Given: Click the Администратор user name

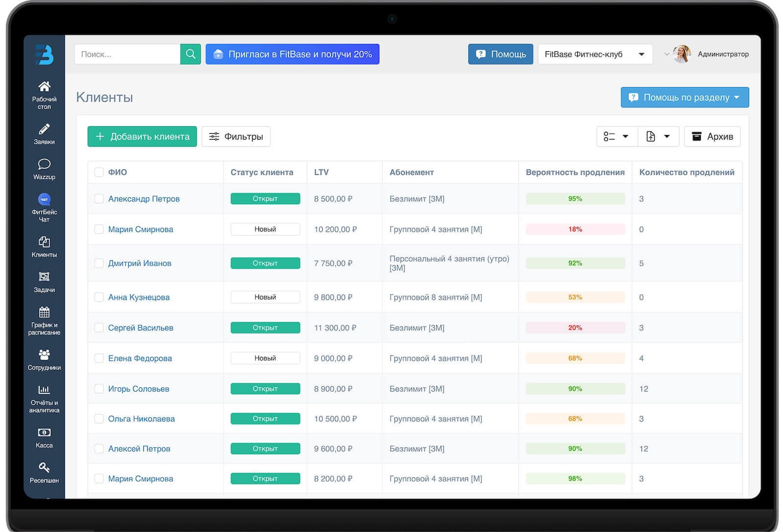Looking at the screenshot, I should point(723,54).
